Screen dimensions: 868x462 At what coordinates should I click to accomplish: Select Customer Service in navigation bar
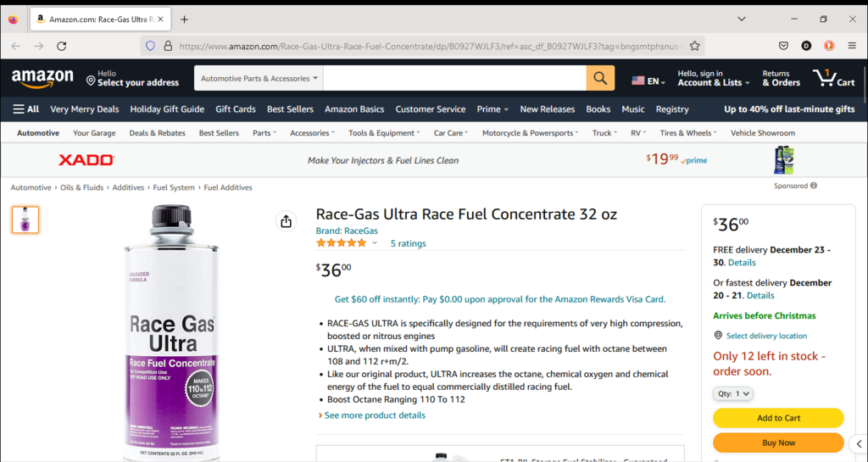tap(430, 109)
